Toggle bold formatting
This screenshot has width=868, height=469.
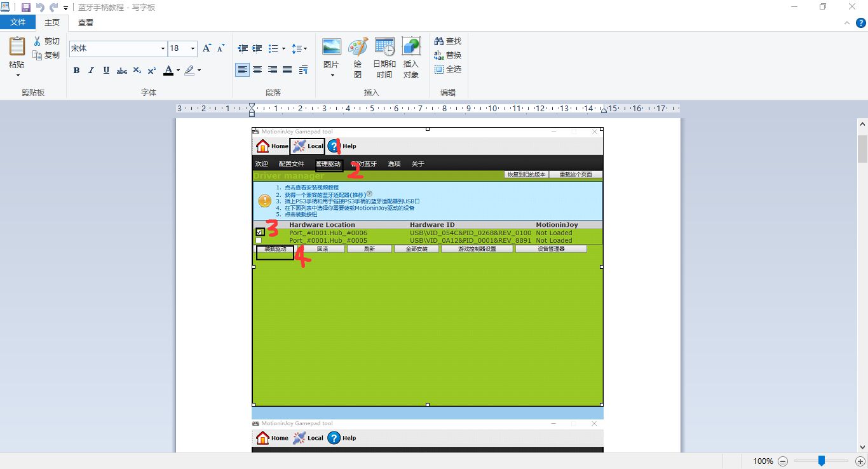click(x=76, y=71)
